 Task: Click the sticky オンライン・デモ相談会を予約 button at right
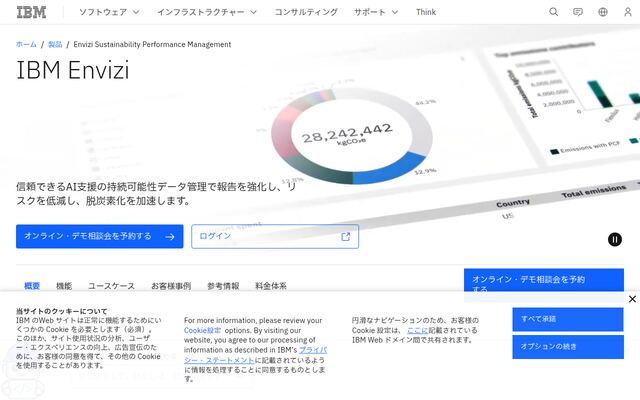[x=544, y=280]
